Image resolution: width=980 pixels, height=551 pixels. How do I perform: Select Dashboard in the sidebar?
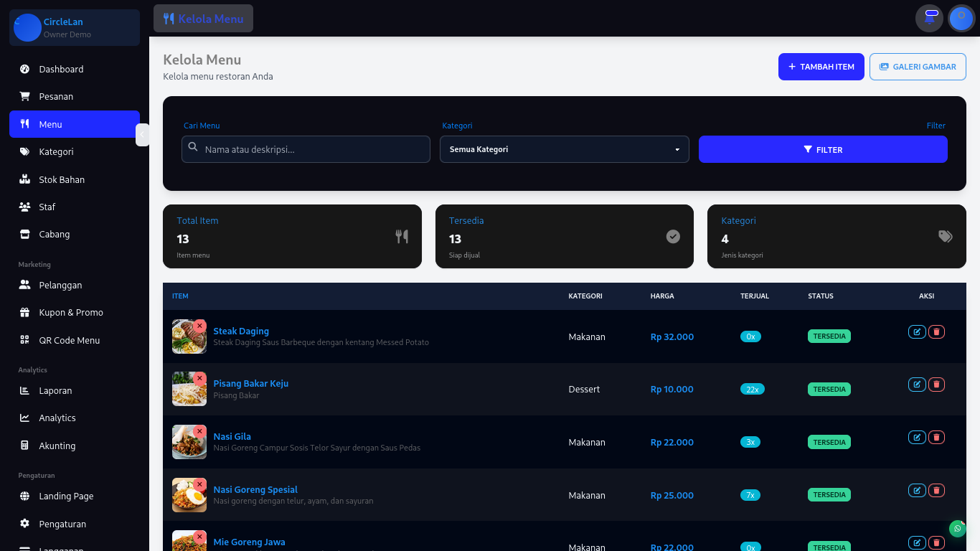60,69
